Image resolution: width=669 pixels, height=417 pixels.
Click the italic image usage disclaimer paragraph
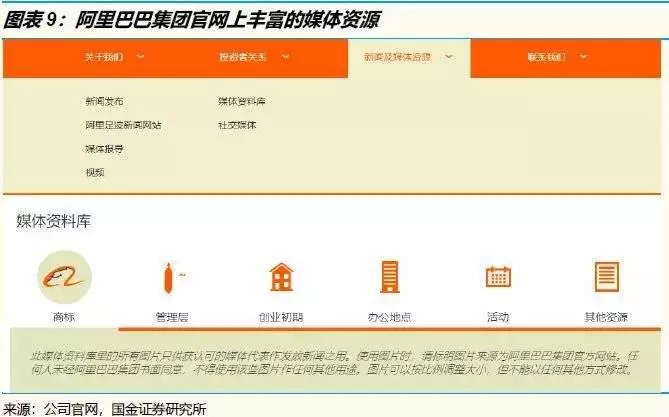pos(334,362)
